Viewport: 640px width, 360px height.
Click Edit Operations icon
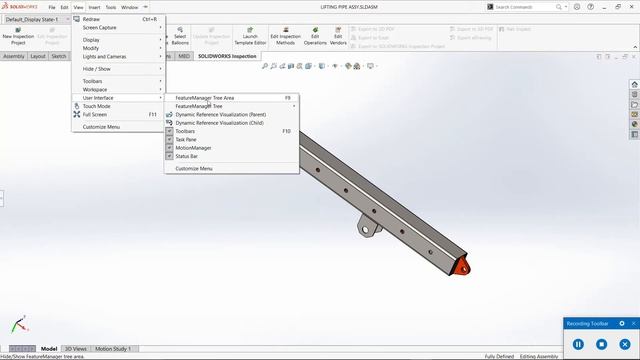[315, 30]
